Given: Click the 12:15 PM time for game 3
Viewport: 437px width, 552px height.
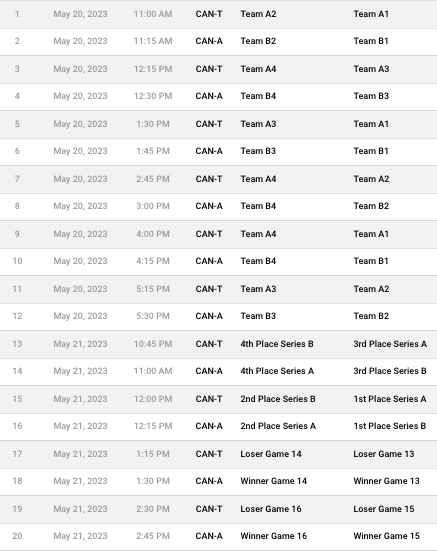Looking at the screenshot, I should [153, 69].
